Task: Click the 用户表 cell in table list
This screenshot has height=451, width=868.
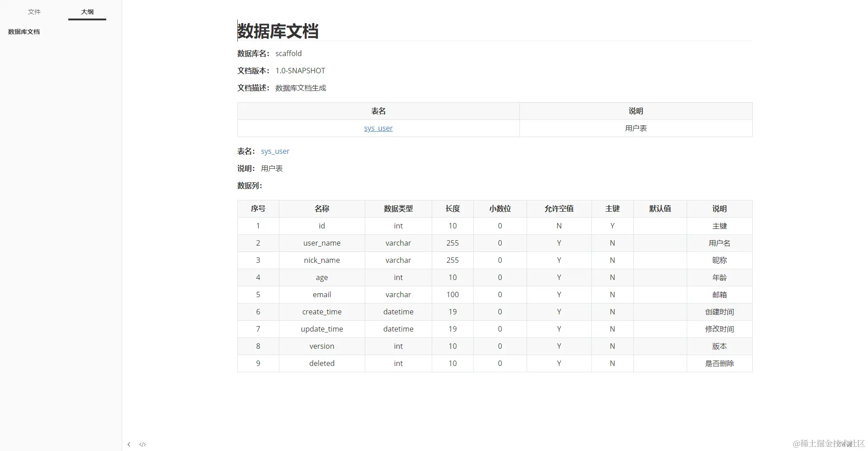Action: pyautogui.click(x=636, y=128)
